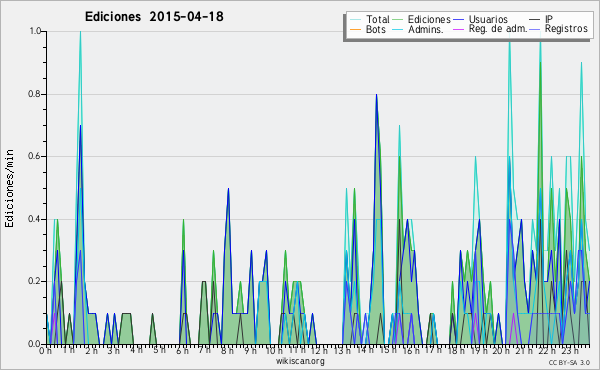Click the '10 h' x-axis label
The height and width of the screenshot is (370, 600).
tap(274, 350)
